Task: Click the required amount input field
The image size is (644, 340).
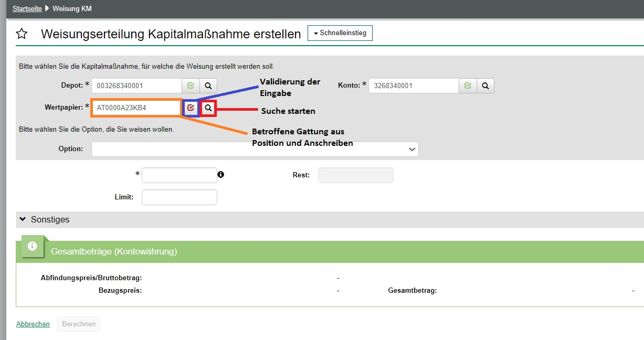Action: (x=180, y=175)
